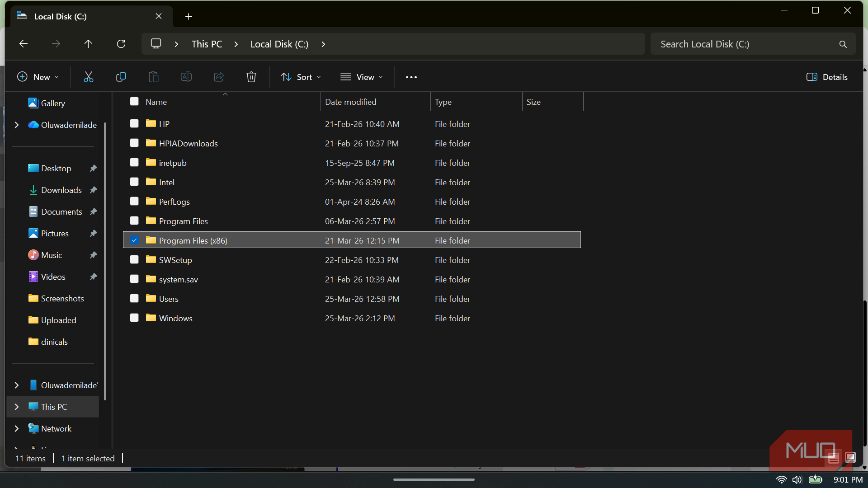Screen dimensions: 868x488
Task: Expand chevron after Local Disk (C:) breadcrumb
Action: pyautogui.click(x=323, y=44)
